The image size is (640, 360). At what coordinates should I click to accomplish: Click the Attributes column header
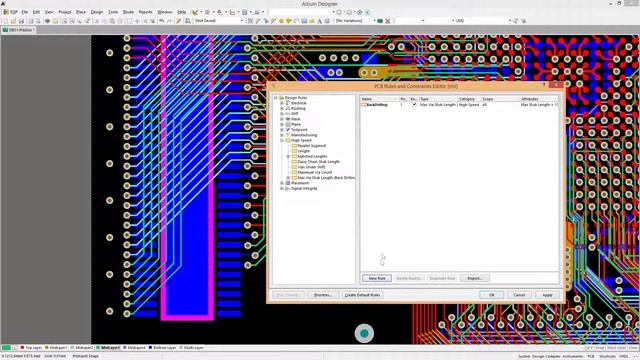[x=539, y=99]
